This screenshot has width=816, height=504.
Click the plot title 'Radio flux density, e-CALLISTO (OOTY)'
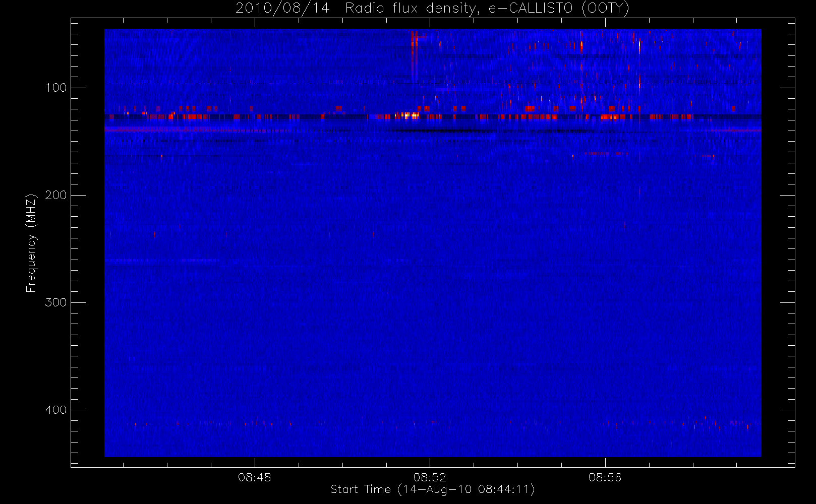point(487,8)
